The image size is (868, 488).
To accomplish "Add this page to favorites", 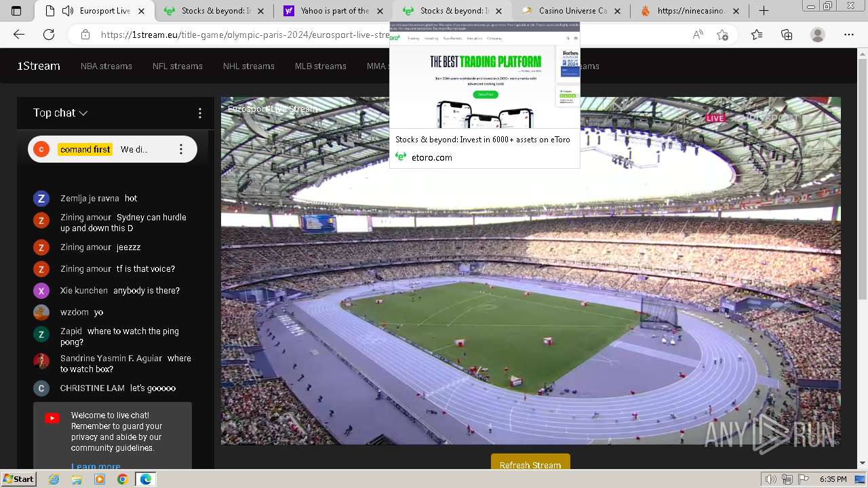I will (x=722, y=35).
